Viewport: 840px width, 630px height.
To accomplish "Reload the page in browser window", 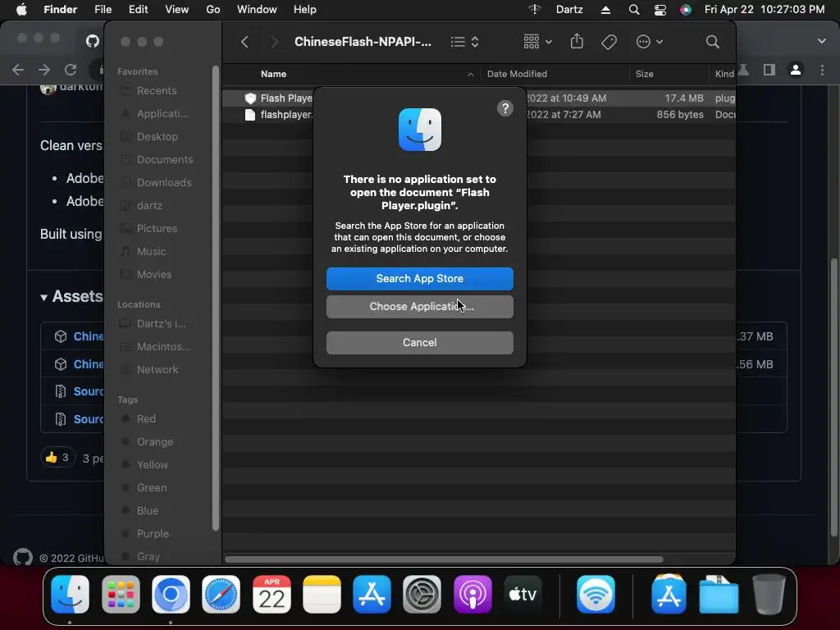I will [x=71, y=70].
